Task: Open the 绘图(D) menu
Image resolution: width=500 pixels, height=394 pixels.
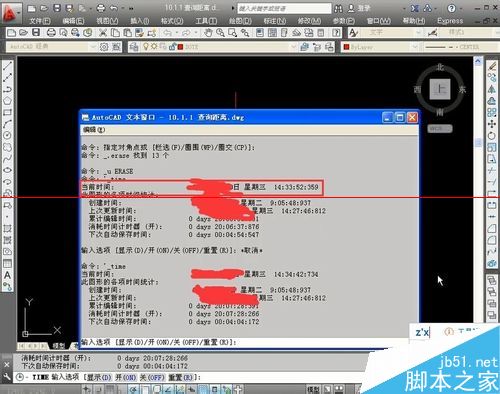Action: (240, 21)
